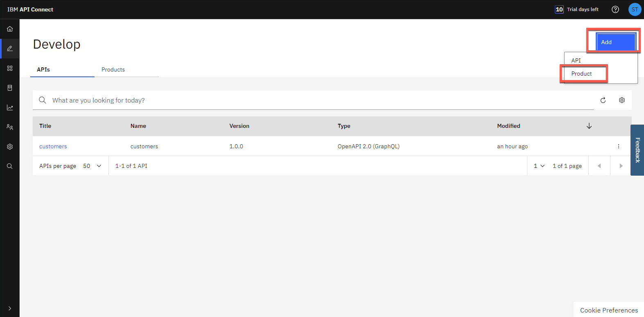Select the Develop pencil icon in sidebar
The width and height of the screenshot is (644, 317).
(10, 49)
